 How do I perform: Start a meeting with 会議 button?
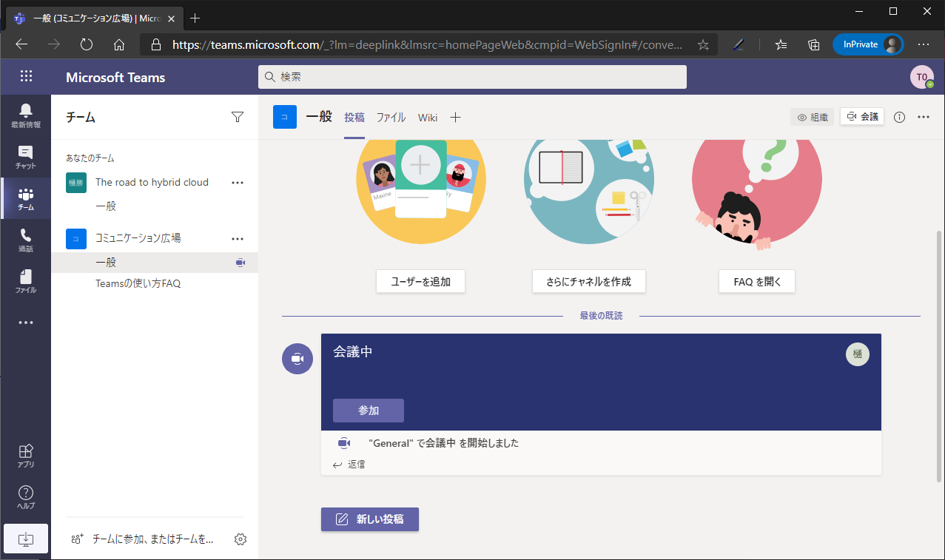coord(862,117)
